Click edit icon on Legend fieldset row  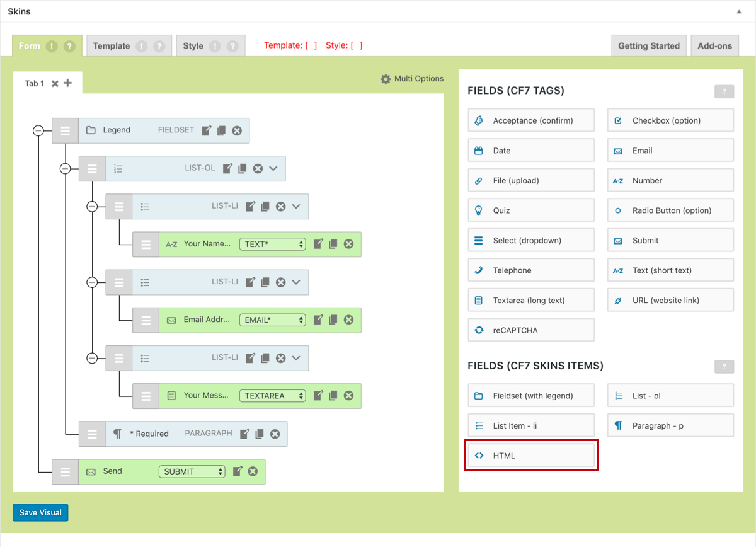207,130
